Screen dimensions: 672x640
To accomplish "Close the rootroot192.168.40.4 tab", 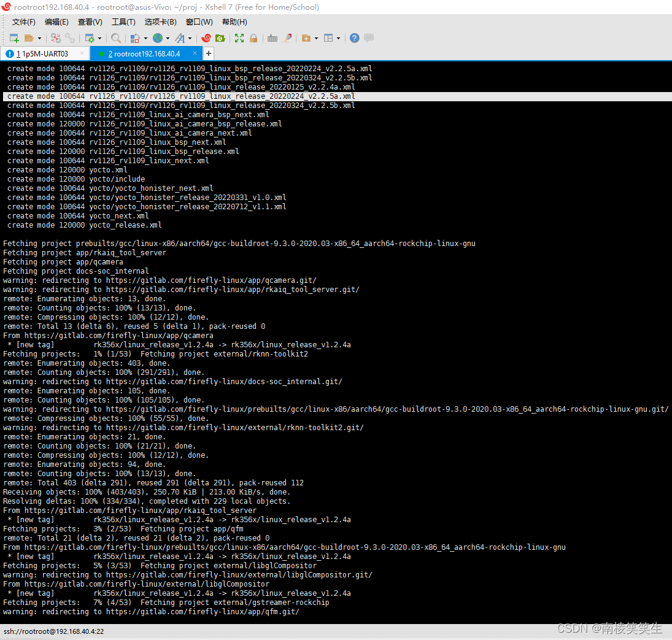I will (x=195, y=53).
